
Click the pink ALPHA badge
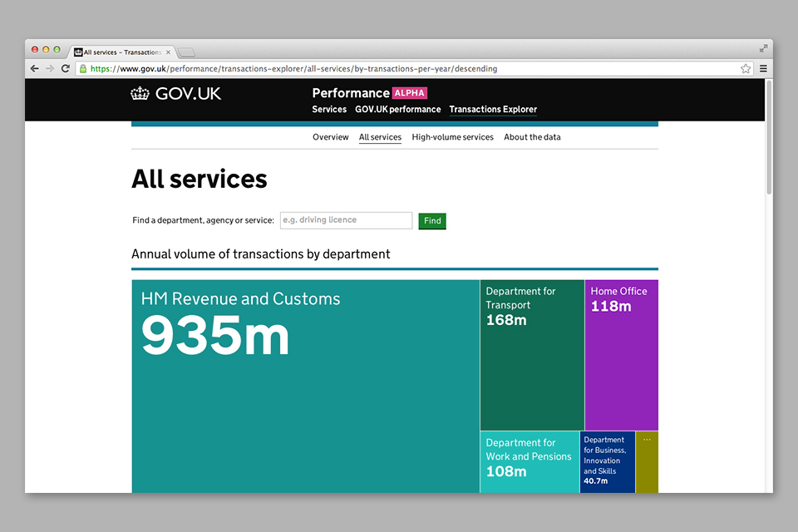(x=410, y=93)
